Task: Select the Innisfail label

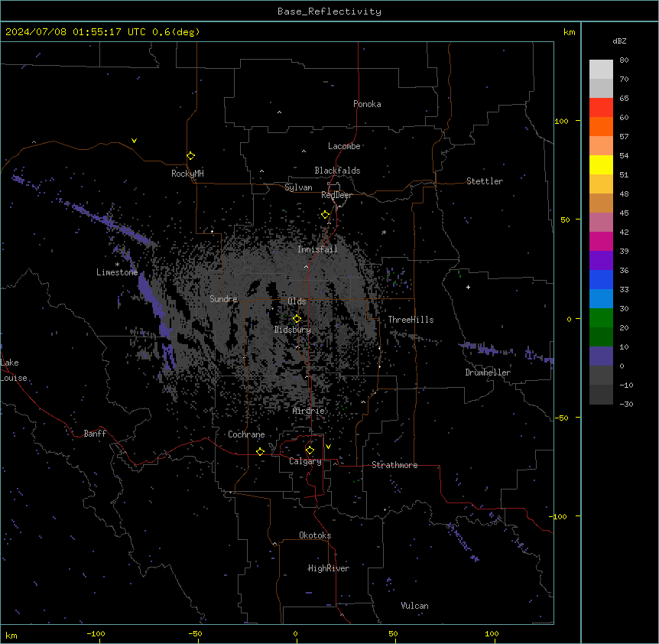Action: (x=317, y=249)
